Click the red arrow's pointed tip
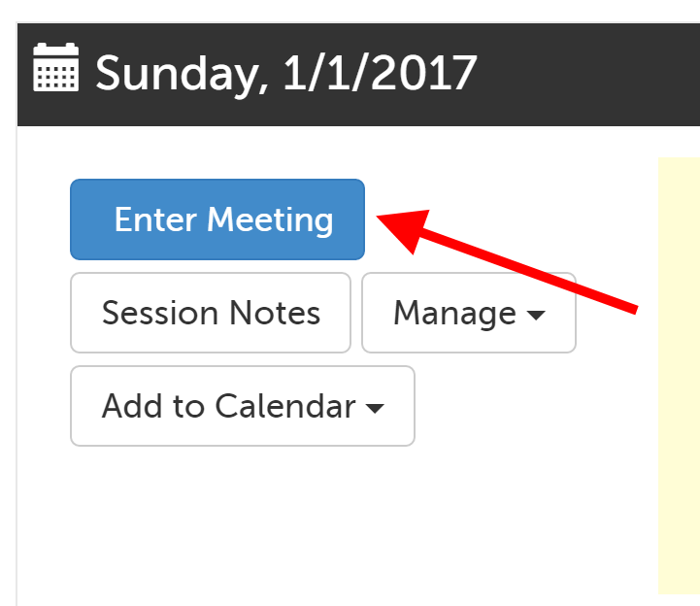Image resolution: width=700 pixels, height=606 pixels. pyautogui.click(x=381, y=218)
